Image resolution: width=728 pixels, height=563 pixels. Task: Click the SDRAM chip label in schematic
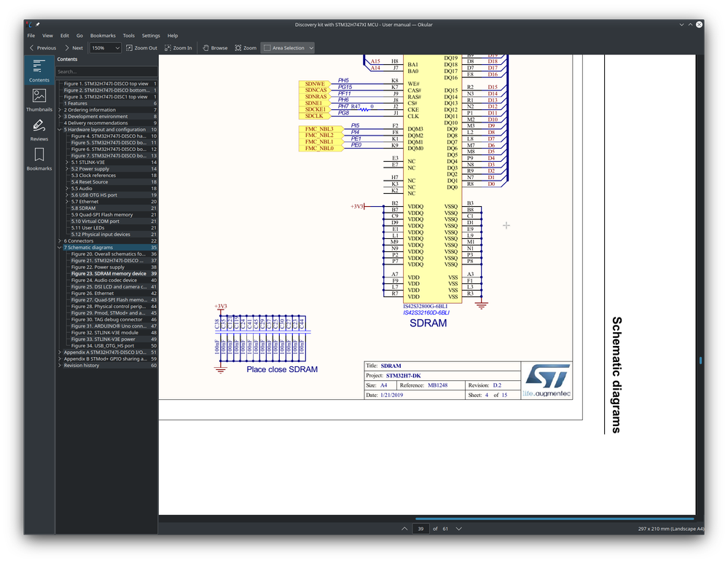click(x=428, y=323)
